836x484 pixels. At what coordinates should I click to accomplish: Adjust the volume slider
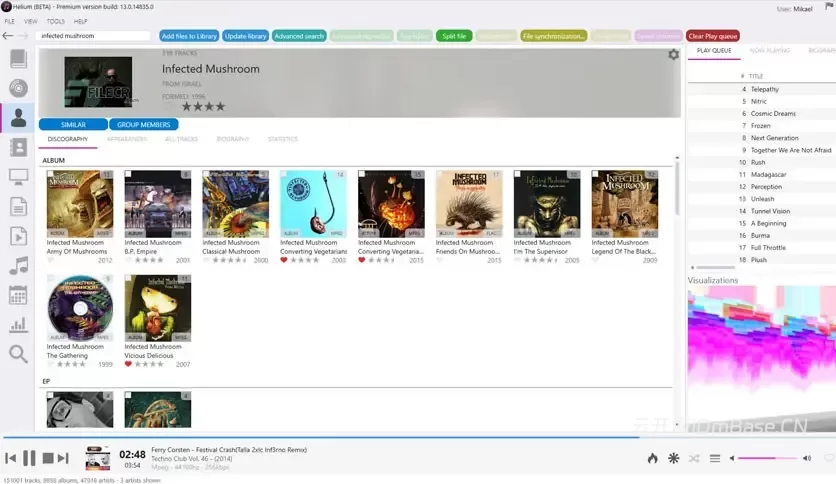pos(767,458)
